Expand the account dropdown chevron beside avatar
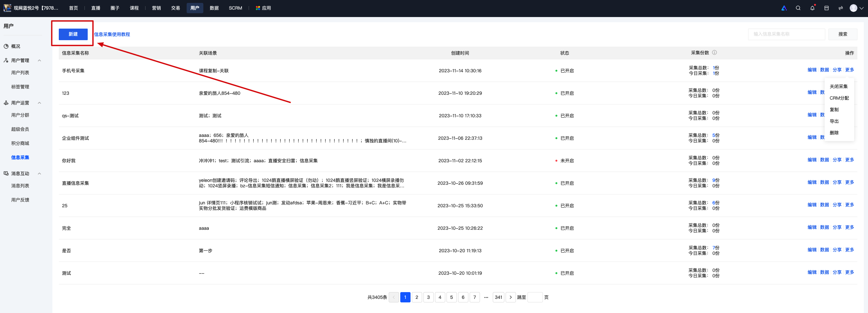Screen dimensions: 868x313 coord(861,8)
